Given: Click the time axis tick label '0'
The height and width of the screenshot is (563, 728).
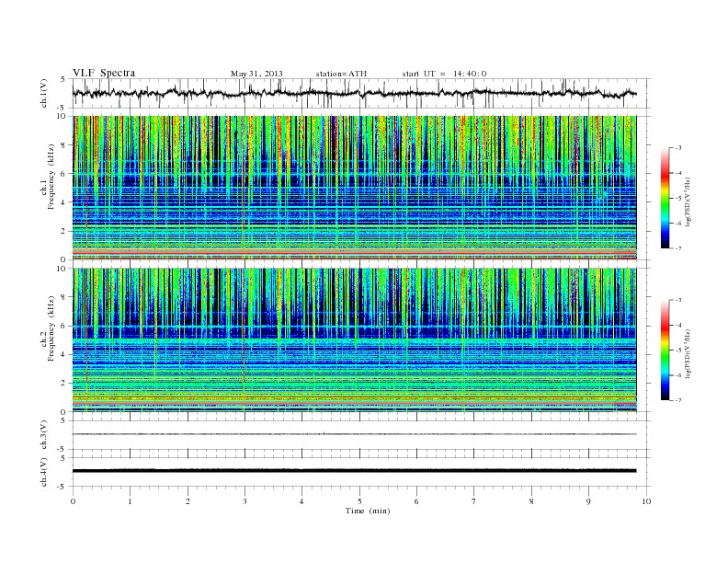Looking at the screenshot, I should tap(73, 501).
